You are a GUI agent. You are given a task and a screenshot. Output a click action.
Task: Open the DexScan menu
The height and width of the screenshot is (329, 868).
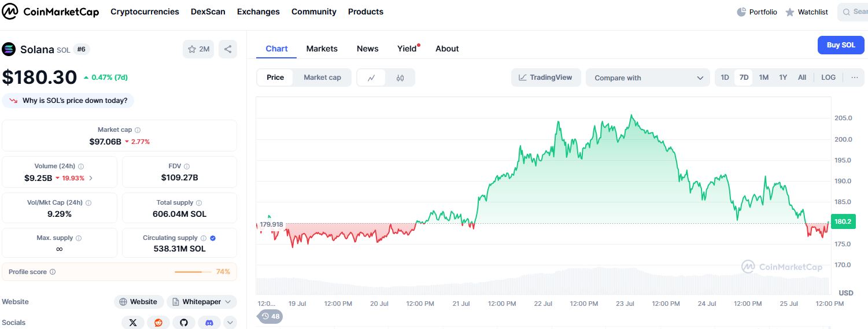[x=208, y=12]
